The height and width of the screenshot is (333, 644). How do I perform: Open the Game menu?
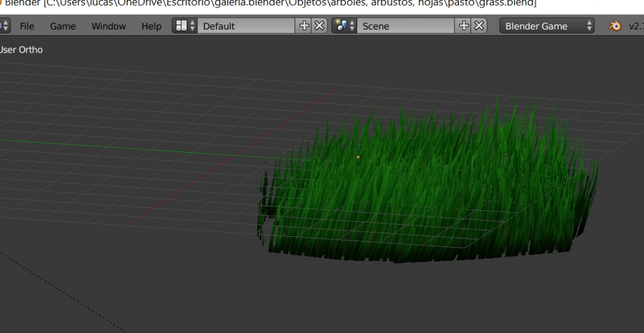click(x=63, y=26)
